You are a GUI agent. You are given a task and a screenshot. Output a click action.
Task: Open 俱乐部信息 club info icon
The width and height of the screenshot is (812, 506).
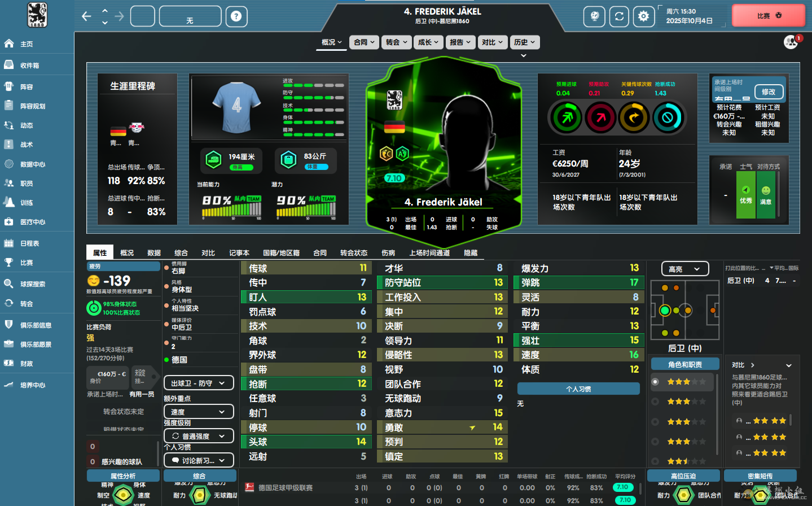(x=9, y=325)
